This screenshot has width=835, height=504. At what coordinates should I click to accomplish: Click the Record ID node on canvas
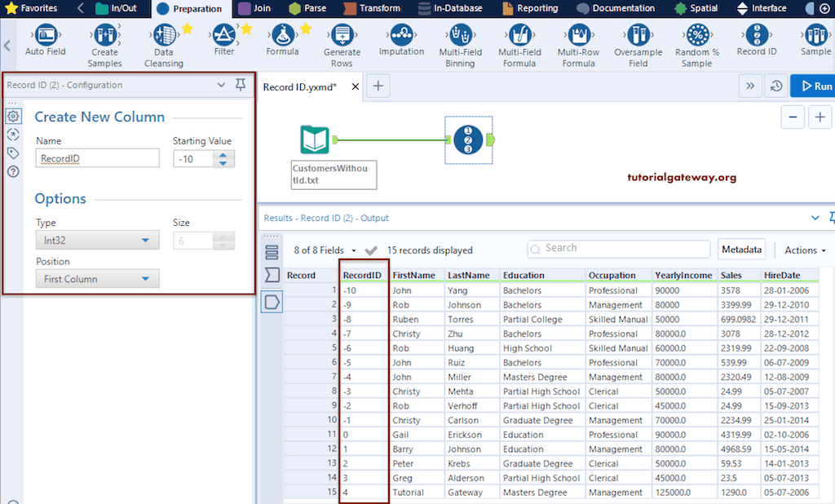pyautogui.click(x=468, y=139)
